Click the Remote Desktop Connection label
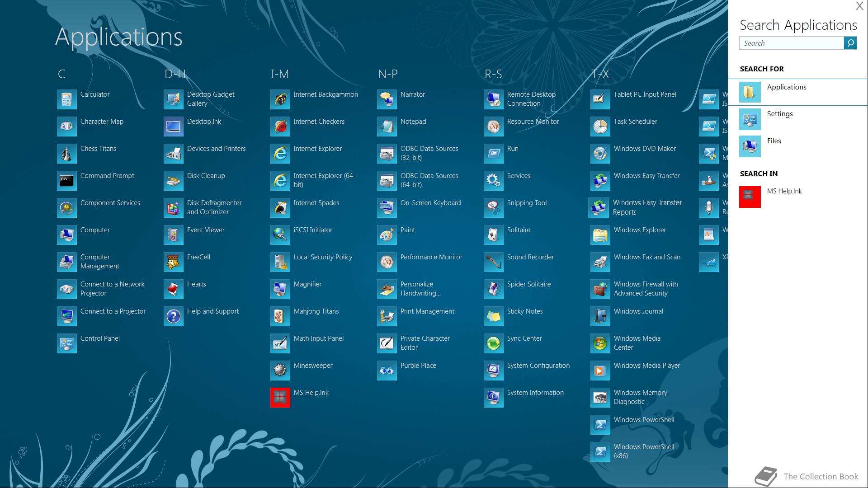The image size is (868, 488). point(531,99)
